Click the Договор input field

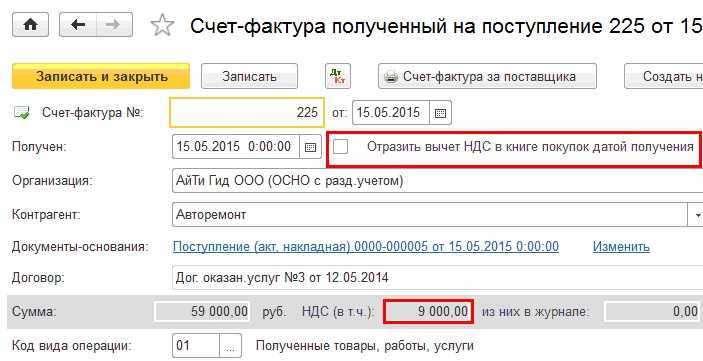(437, 278)
